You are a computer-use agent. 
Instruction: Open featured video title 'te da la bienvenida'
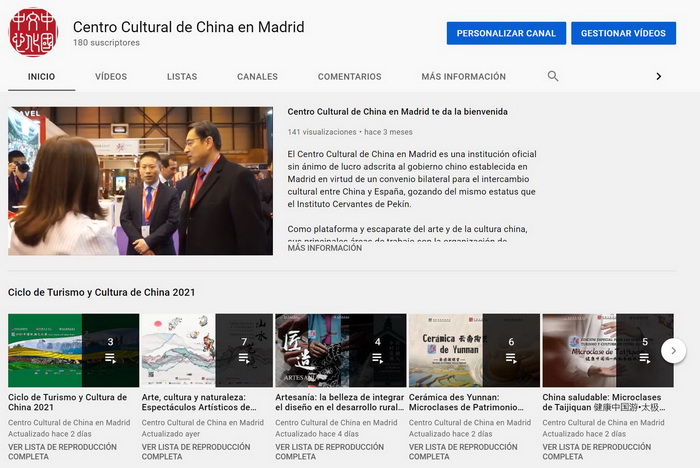click(397, 112)
